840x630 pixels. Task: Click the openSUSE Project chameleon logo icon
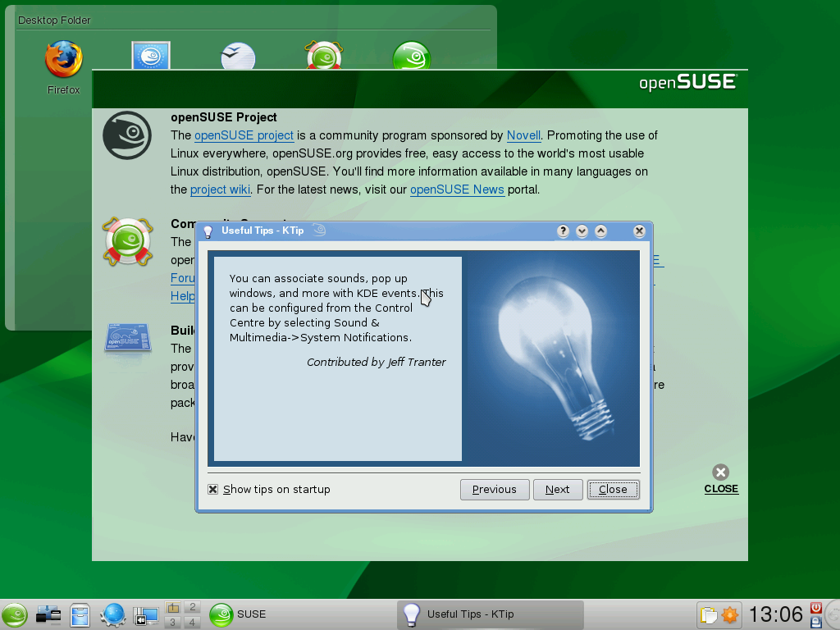pos(127,135)
